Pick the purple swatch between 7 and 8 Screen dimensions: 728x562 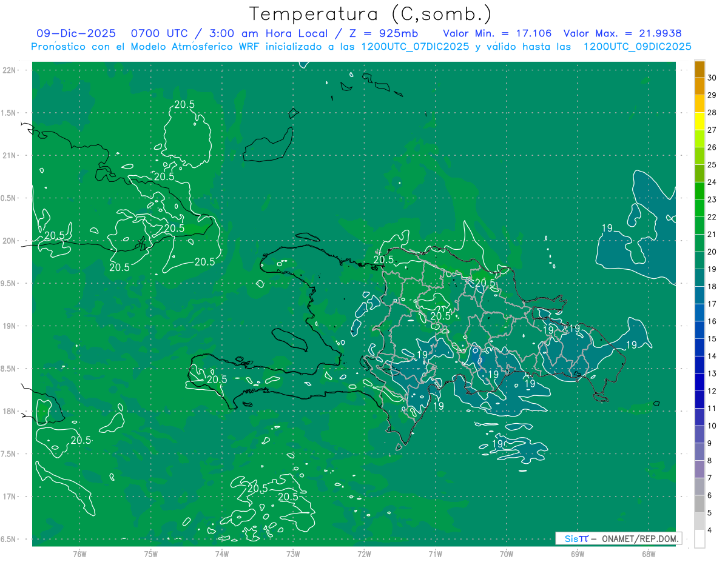(x=699, y=469)
